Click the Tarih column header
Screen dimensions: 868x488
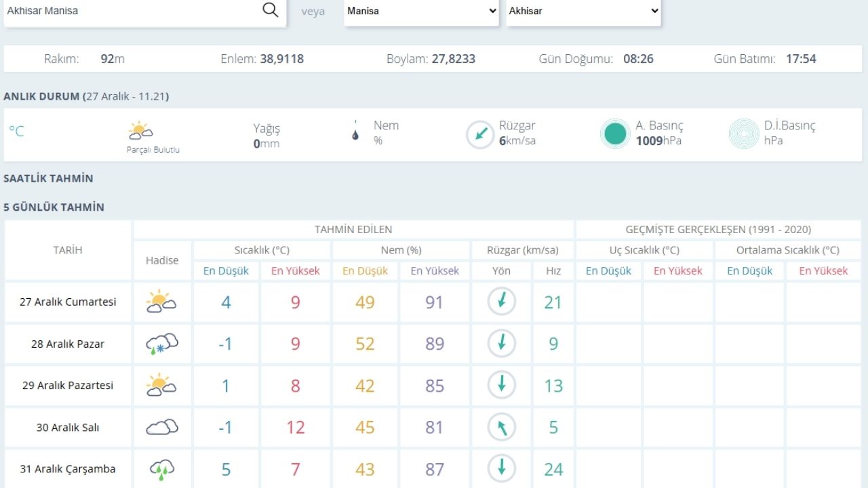68,250
